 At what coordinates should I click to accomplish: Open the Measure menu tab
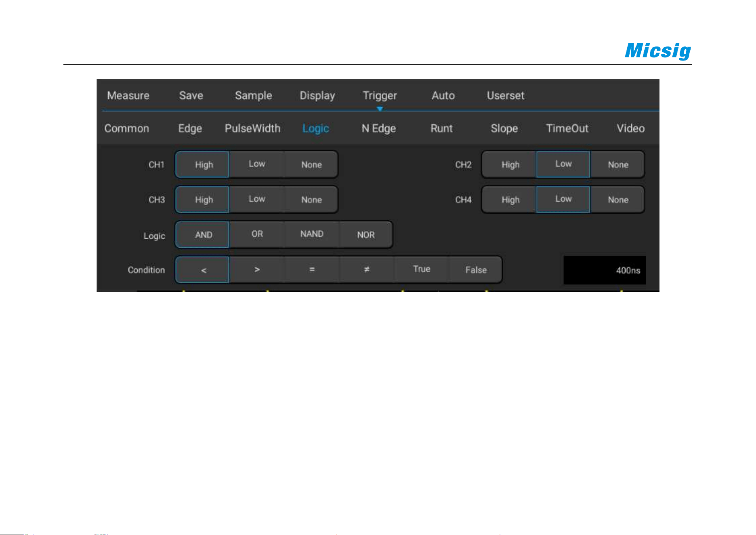(x=128, y=95)
